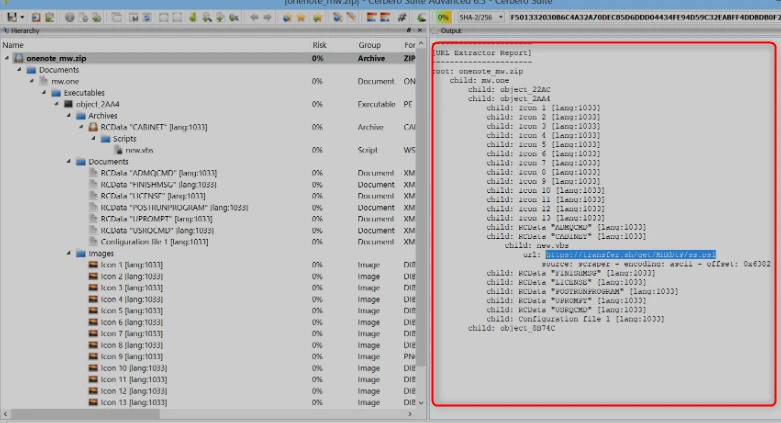Click the yellow star bookmark icon
Image resolution: width=781 pixels, height=423 pixels.
301,18
